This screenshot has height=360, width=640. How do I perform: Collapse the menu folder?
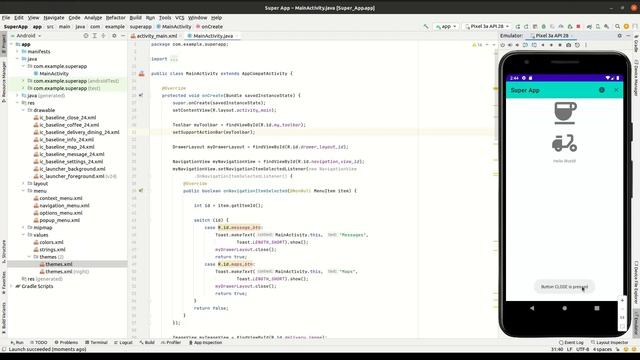(24, 191)
